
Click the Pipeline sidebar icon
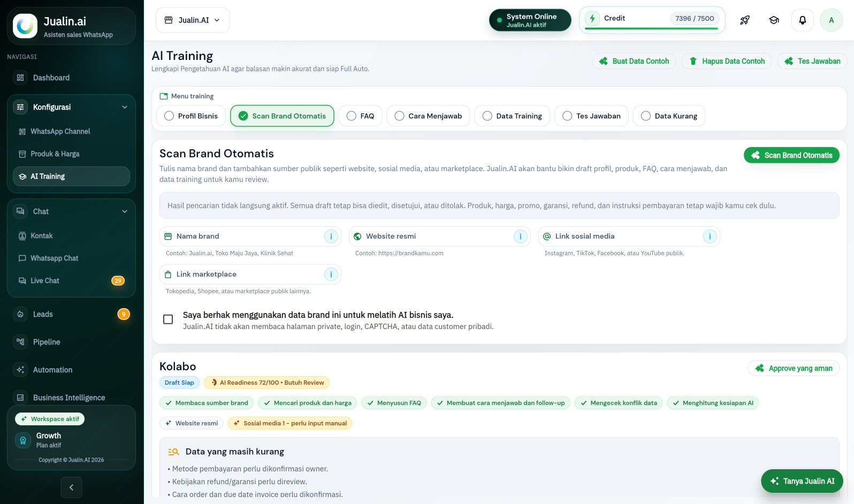tap(20, 342)
